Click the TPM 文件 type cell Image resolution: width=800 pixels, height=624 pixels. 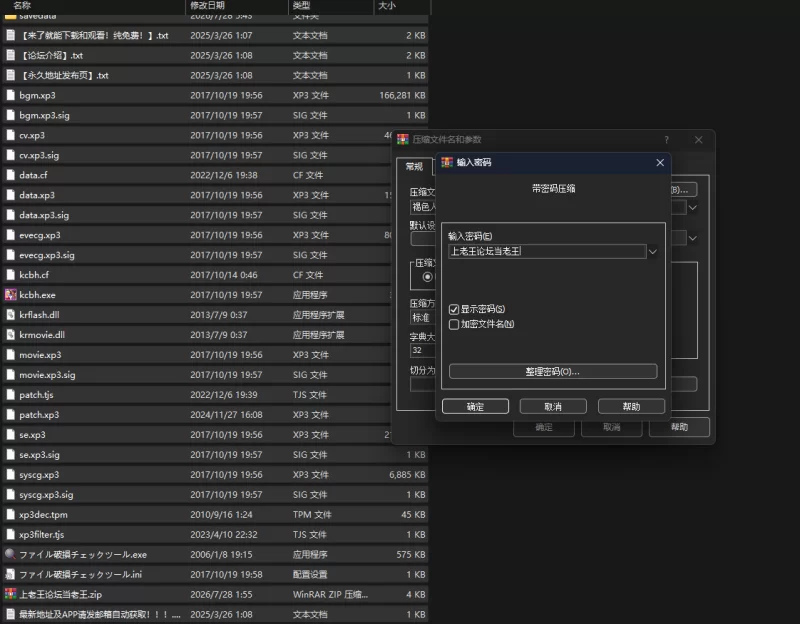pyautogui.click(x=312, y=514)
